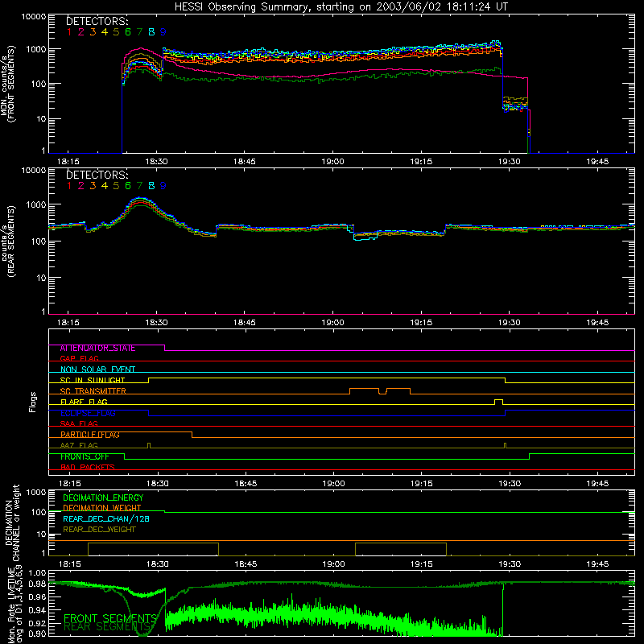Click the HESSI Observing Summary plot title
The height and width of the screenshot is (644, 644).
(x=341, y=7)
